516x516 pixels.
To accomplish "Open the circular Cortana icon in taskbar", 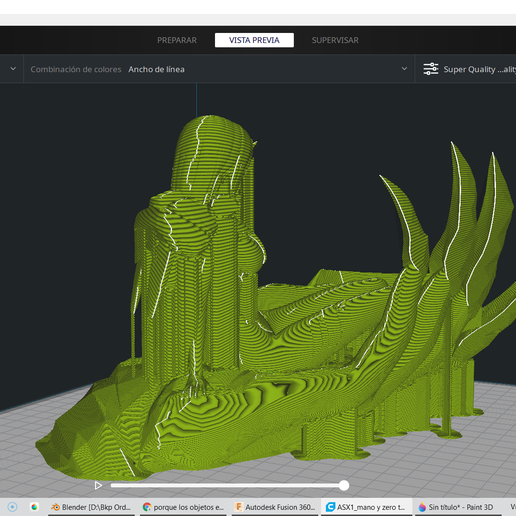I will (12, 507).
